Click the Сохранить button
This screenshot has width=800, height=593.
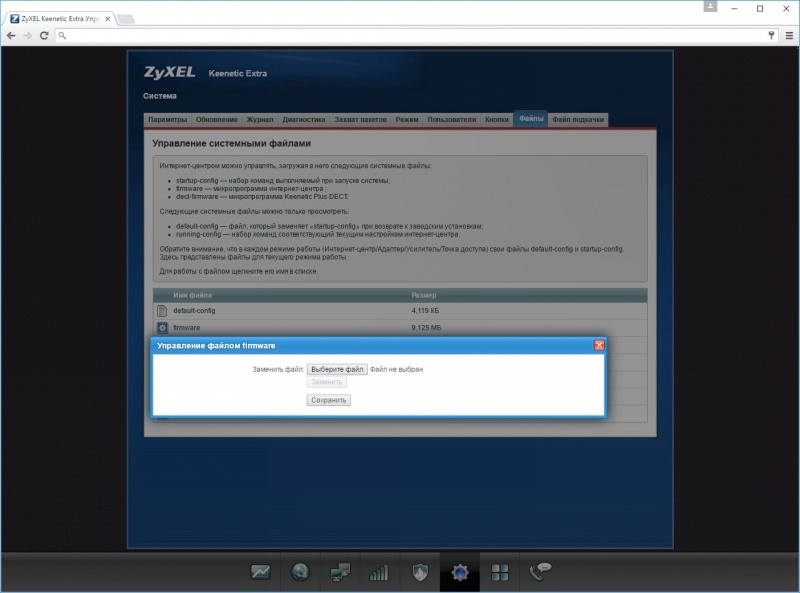click(x=328, y=400)
